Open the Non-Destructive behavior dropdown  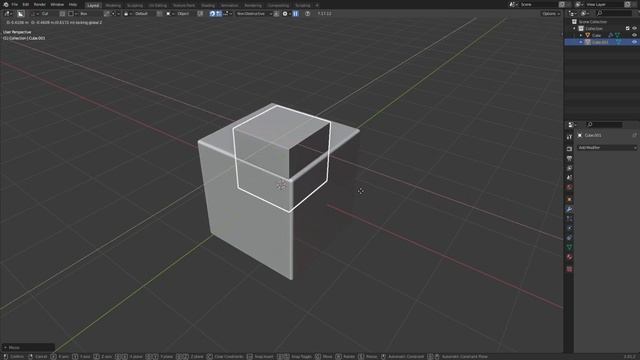[x=254, y=14]
